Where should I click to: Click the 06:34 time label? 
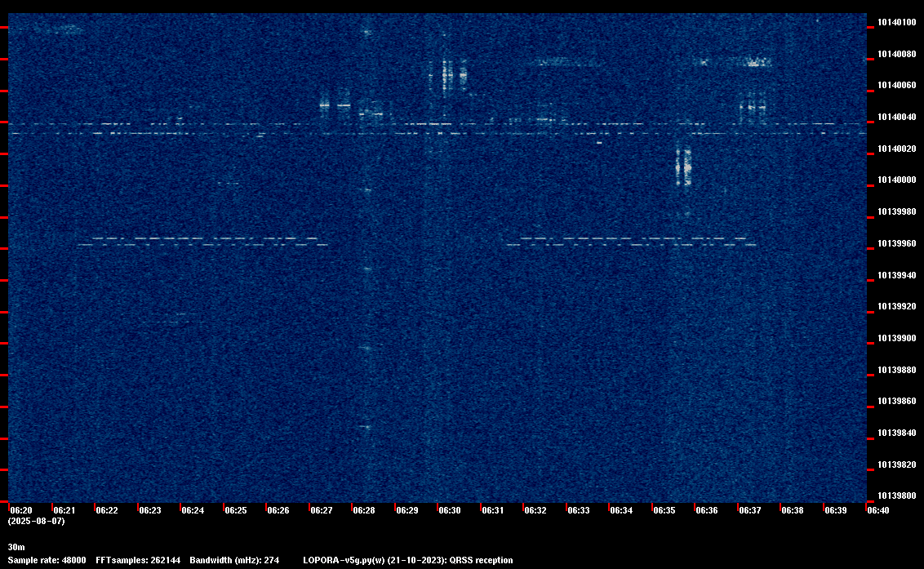tap(621, 510)
